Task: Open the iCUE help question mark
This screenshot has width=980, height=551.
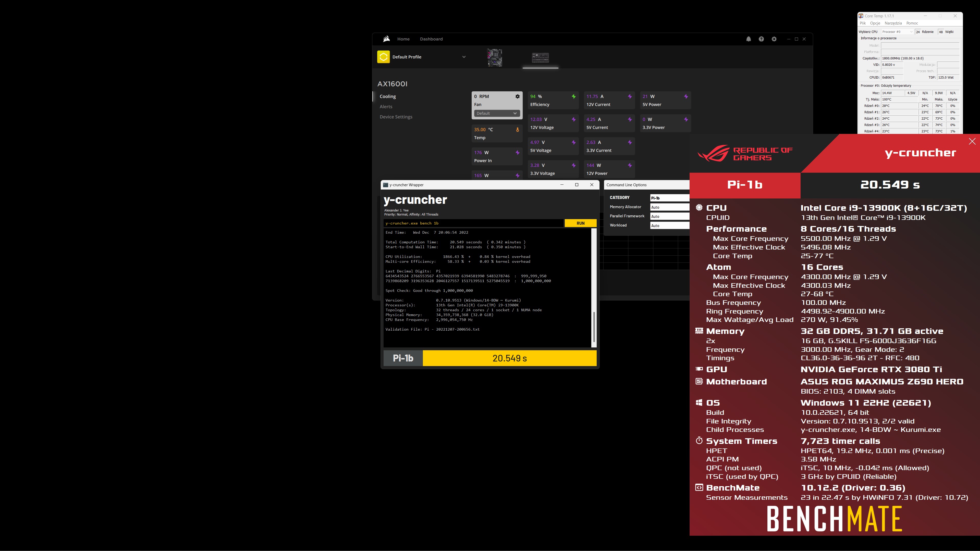Action: (x=761, y=39)
